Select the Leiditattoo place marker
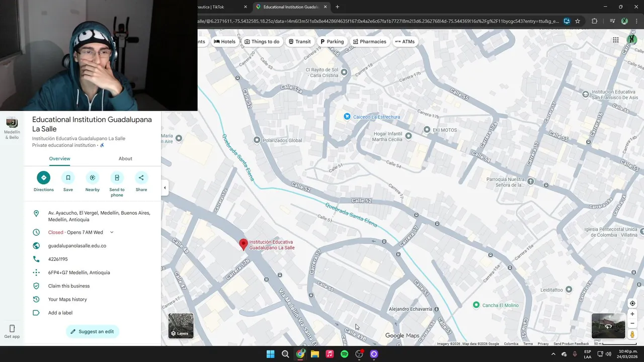 pos(569,290)
